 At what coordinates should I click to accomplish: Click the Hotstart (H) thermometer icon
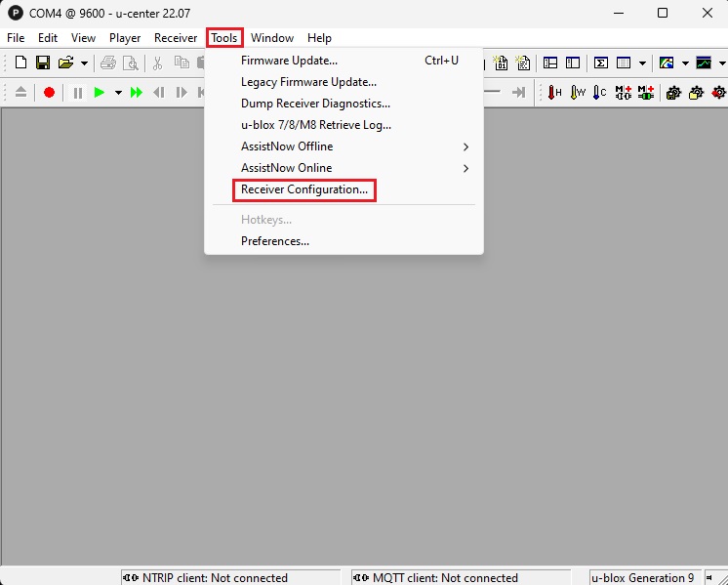coord(554,93)
